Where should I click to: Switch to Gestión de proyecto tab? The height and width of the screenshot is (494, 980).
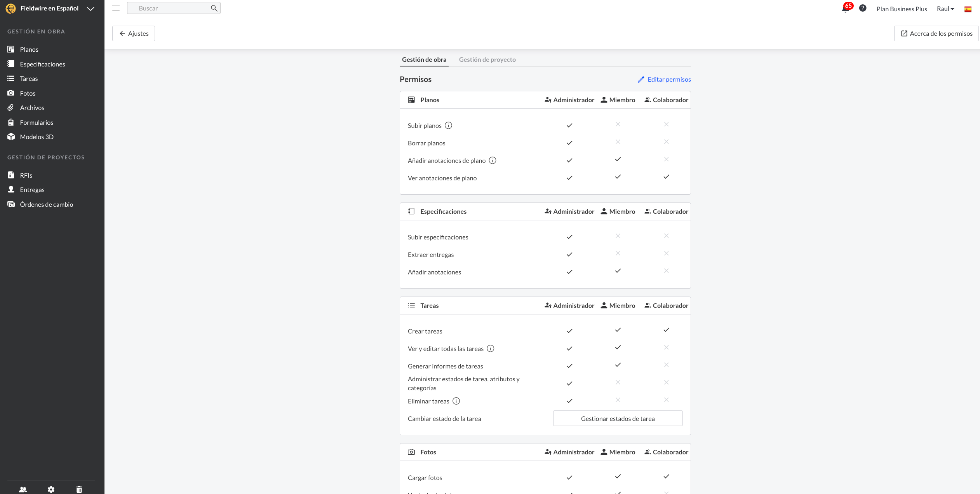(487, 59)
